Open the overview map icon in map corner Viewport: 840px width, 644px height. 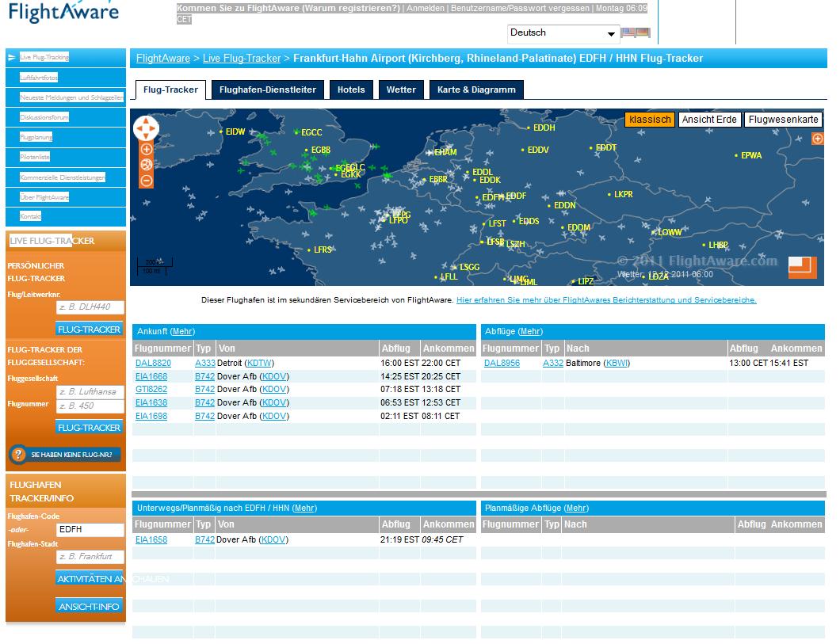(x=802, y=268)
